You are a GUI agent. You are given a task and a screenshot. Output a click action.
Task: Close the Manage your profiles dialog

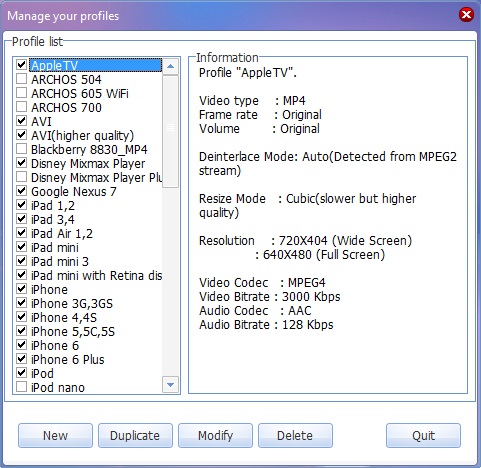click(x=466, y=15)
